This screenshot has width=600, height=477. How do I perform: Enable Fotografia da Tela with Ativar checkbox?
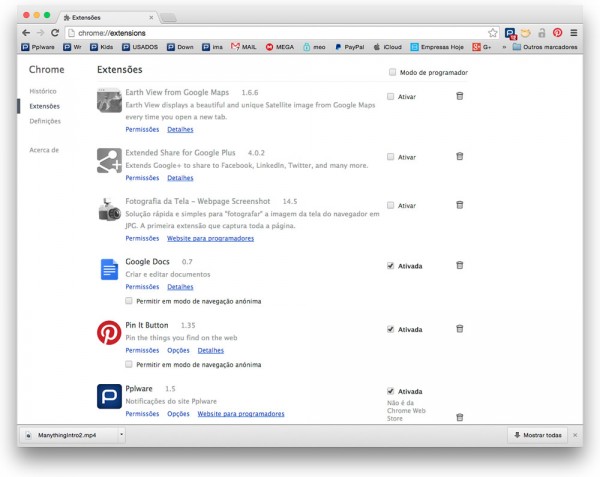390,205
